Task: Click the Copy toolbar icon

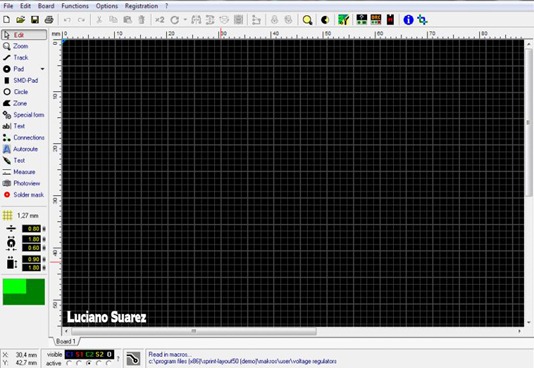Action: [x=113, y=20]
